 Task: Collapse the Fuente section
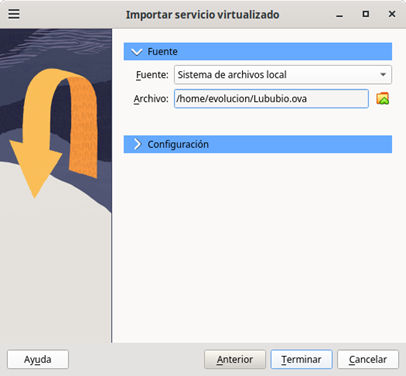pos(137,52)
